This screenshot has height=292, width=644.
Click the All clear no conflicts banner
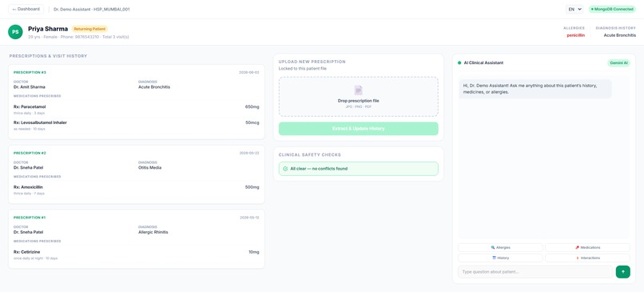359,169
